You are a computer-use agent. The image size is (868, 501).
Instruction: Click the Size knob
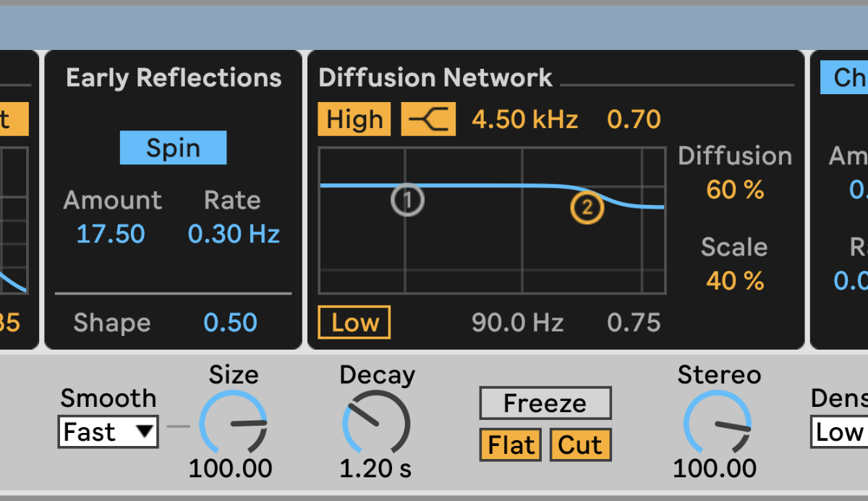pos(233,424)
